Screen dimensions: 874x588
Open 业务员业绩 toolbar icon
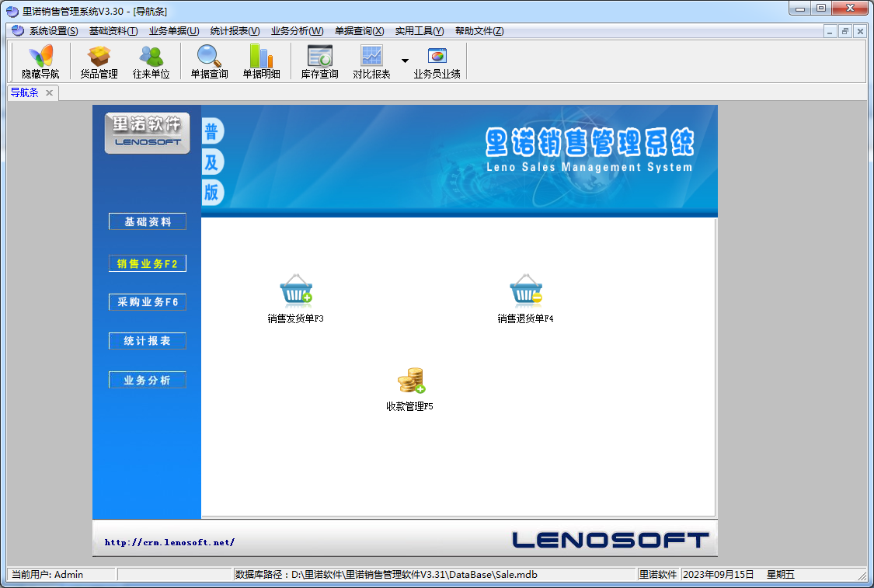437,62
